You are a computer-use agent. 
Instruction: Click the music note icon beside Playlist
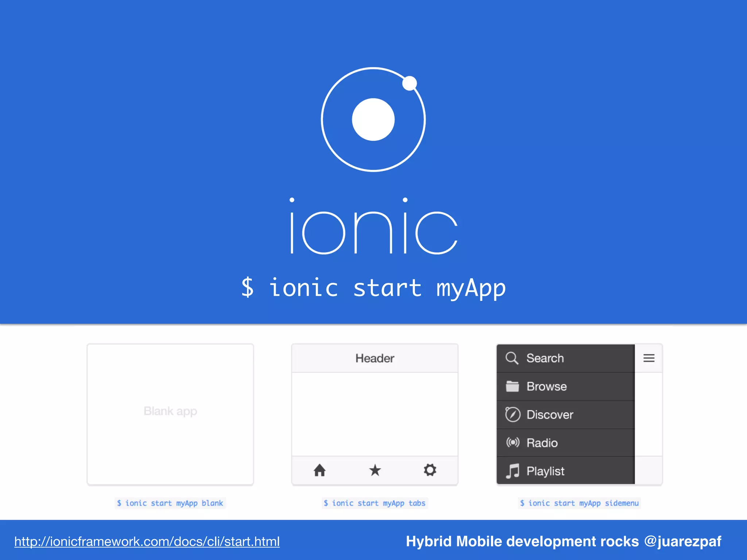pyautogui.click(x=512, y=471)
